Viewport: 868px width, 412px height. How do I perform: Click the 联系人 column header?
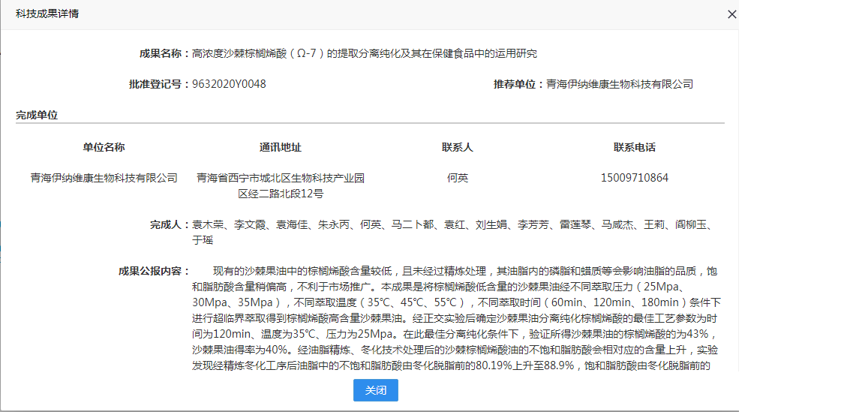(458, 147)
